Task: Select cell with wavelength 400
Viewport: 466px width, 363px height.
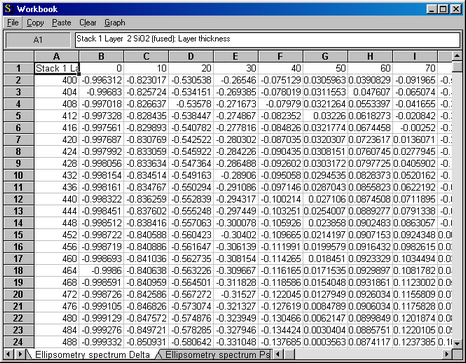Action: point(57,80)
